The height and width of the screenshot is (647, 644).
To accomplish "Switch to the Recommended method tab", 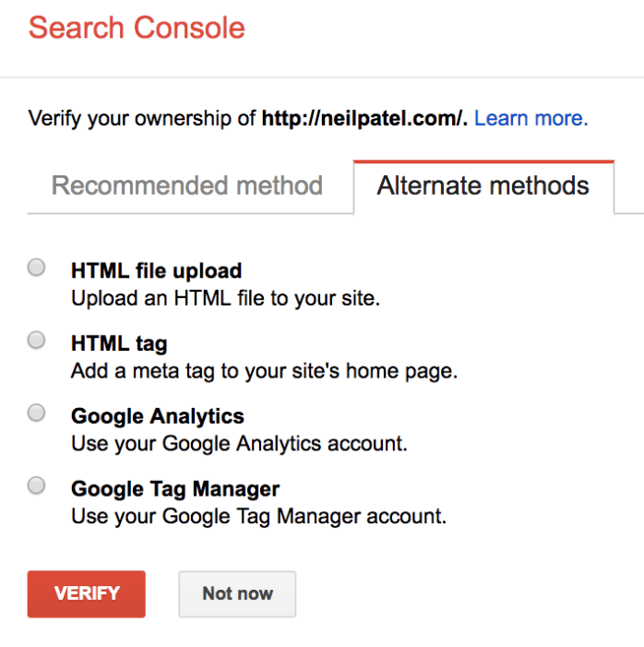I will click(x=187, y=186).
